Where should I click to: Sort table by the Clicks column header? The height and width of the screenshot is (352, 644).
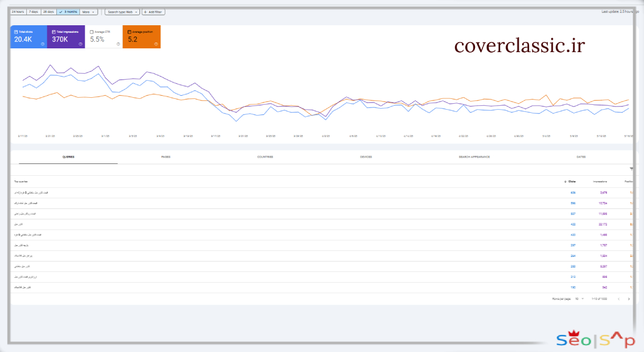(570, 182)
